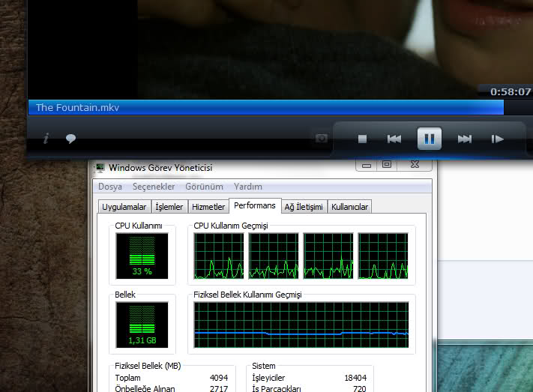Image resolution: width=533 pixels, height=392 pixels.
Task: Click the Task Manager title bar icon
Action: [100, 167]
